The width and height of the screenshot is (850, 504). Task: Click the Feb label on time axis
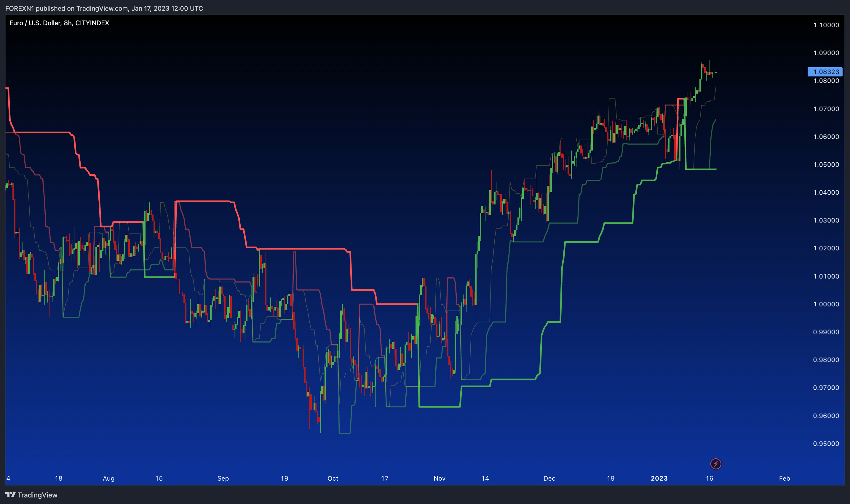tap(784, 478)
